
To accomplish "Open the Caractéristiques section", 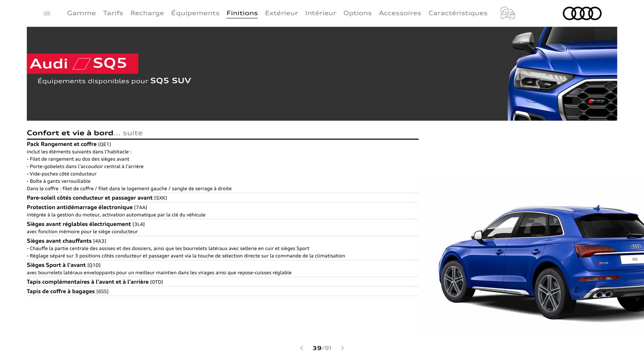I will [x=458, y=13].
